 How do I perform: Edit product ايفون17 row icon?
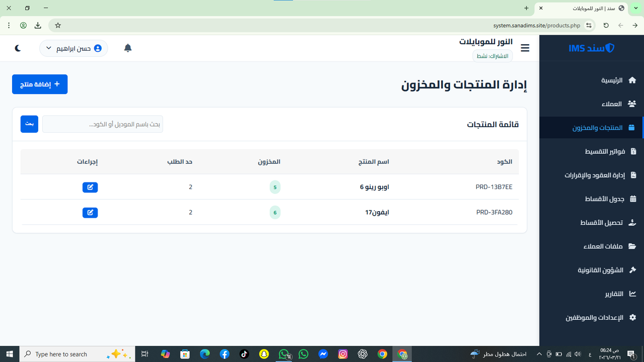[x=90, y=212]
